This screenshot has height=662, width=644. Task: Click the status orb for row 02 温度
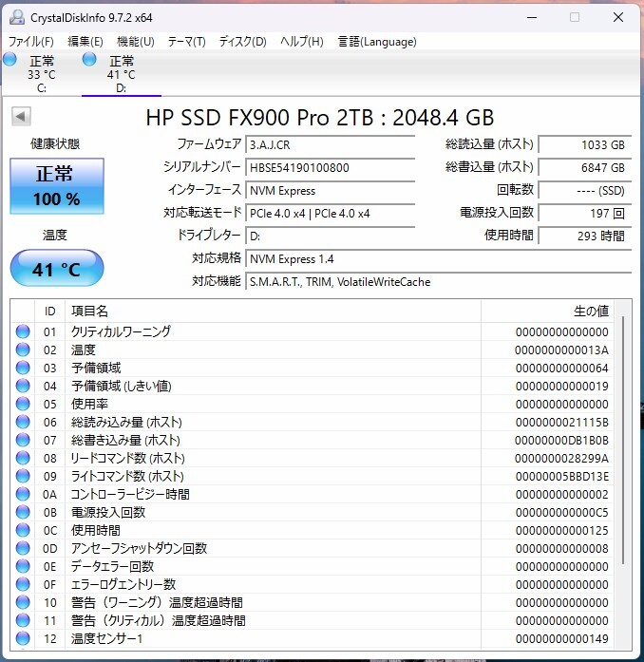23,350
